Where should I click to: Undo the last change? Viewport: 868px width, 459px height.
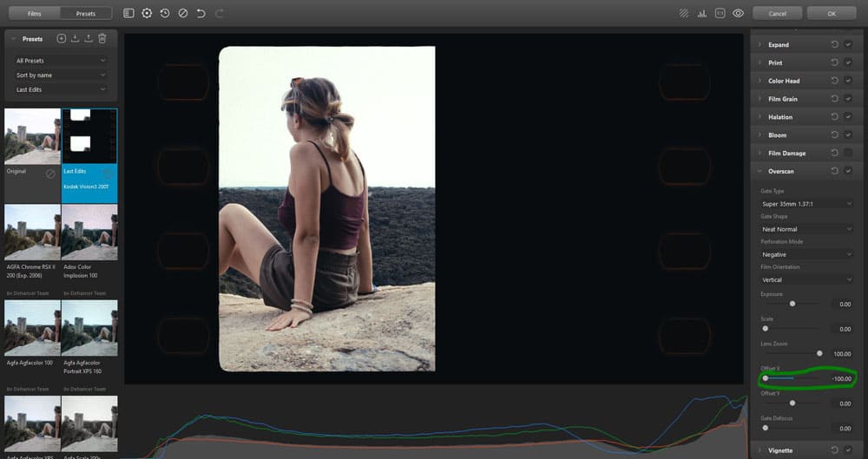pos(201,13)
